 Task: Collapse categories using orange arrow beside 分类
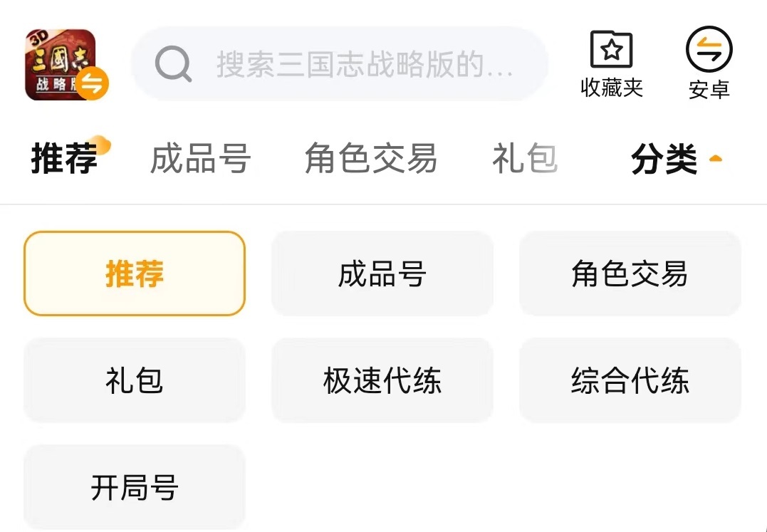pyautogui.click(x=716, y=159)
